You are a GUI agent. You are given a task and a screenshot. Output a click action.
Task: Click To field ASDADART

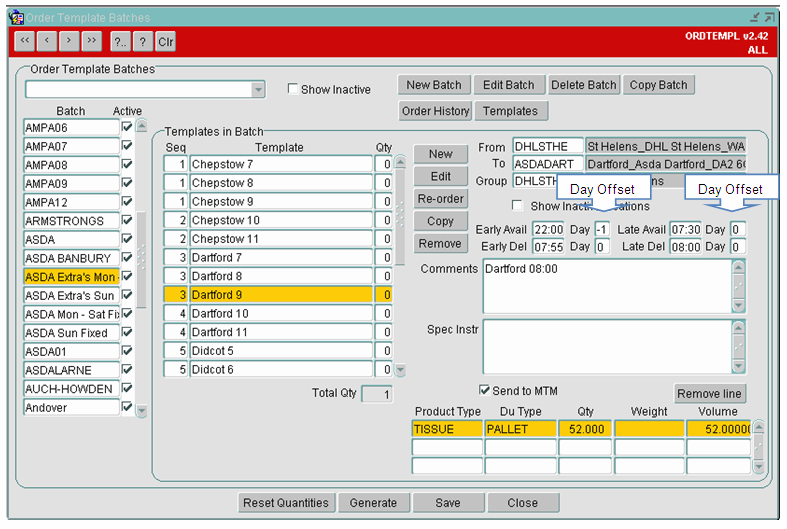coord(548,164)
